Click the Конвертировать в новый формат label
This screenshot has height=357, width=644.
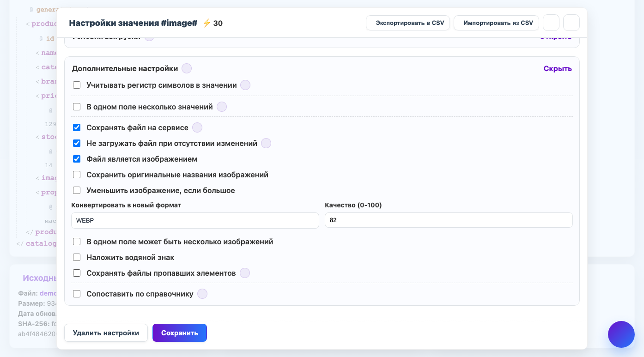pos(126,205)
